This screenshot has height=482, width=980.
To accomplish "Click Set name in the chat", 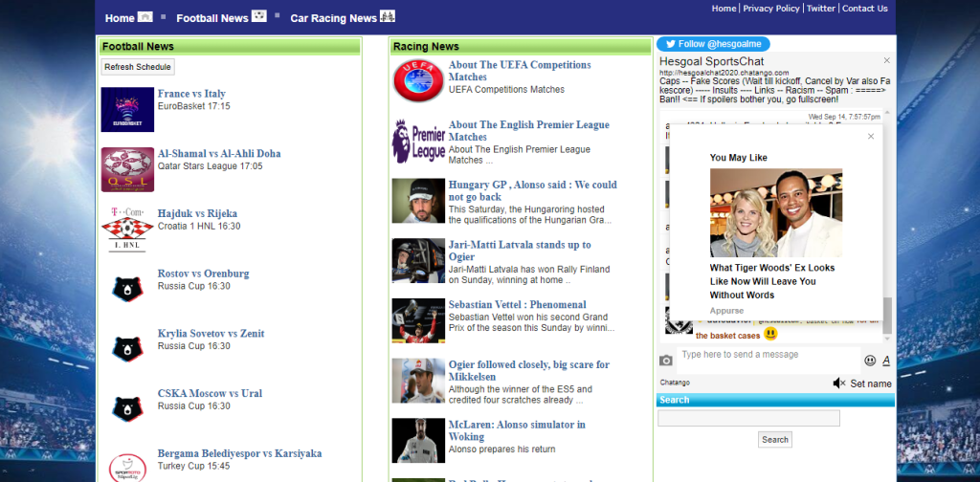I will point(871,383).
